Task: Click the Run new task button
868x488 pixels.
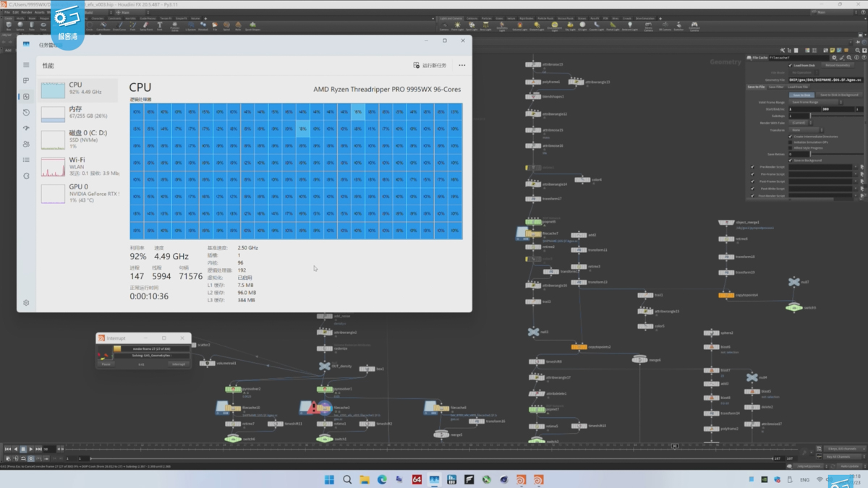Action: (x=430, y=65)
